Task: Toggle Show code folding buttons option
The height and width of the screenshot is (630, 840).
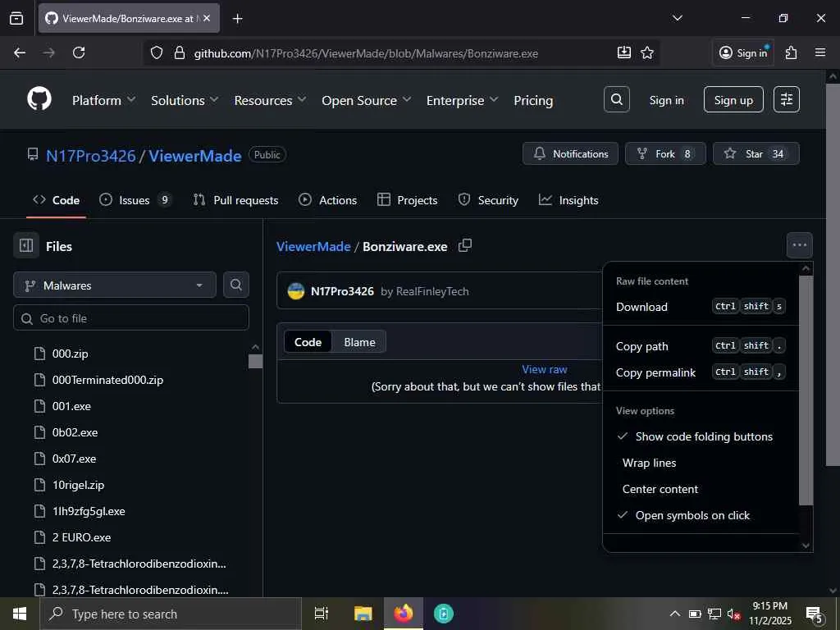Action: pos(701,436)
